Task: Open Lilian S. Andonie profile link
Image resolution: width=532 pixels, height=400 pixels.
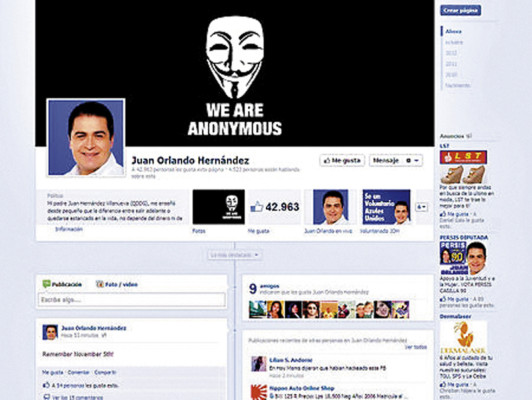Action: [291, 360]
